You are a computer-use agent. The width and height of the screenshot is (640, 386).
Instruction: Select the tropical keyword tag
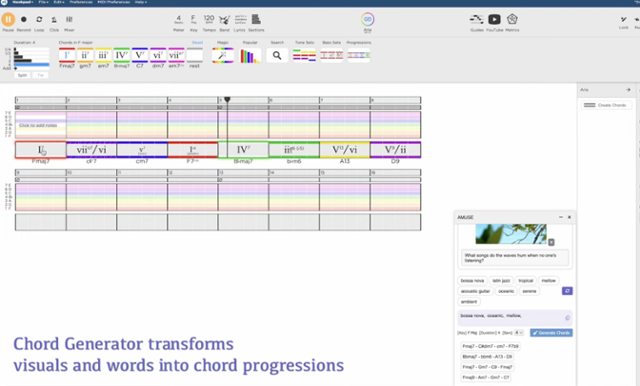pos(526,281)
